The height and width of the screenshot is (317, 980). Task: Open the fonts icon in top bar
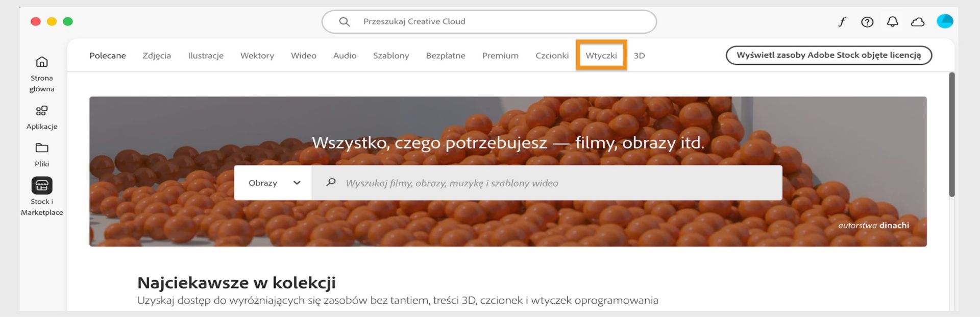click(x=842, y=21)
